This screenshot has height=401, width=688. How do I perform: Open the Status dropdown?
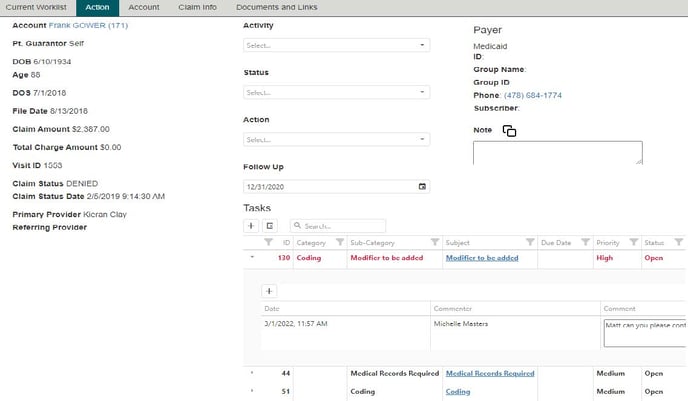pyautogui.click(x=337, y=92)
